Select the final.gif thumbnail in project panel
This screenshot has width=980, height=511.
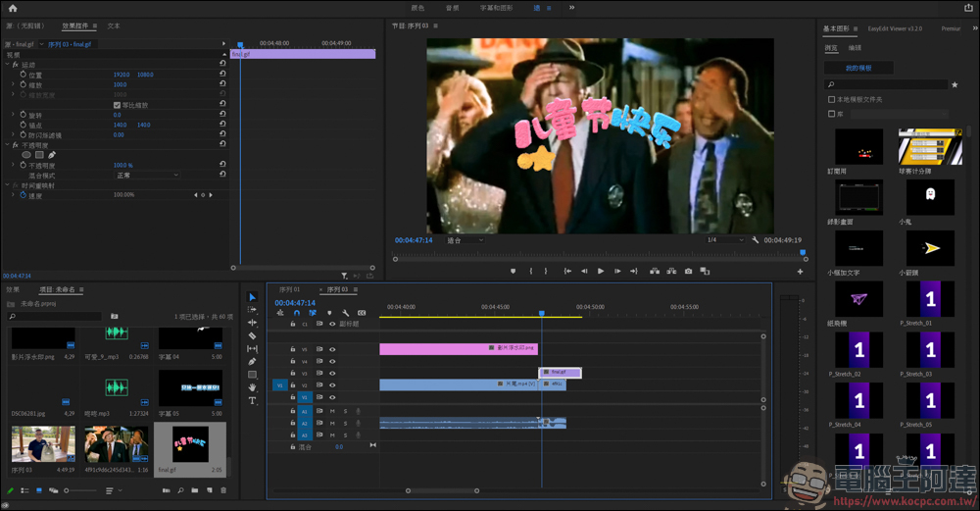(x=191, y=444)
